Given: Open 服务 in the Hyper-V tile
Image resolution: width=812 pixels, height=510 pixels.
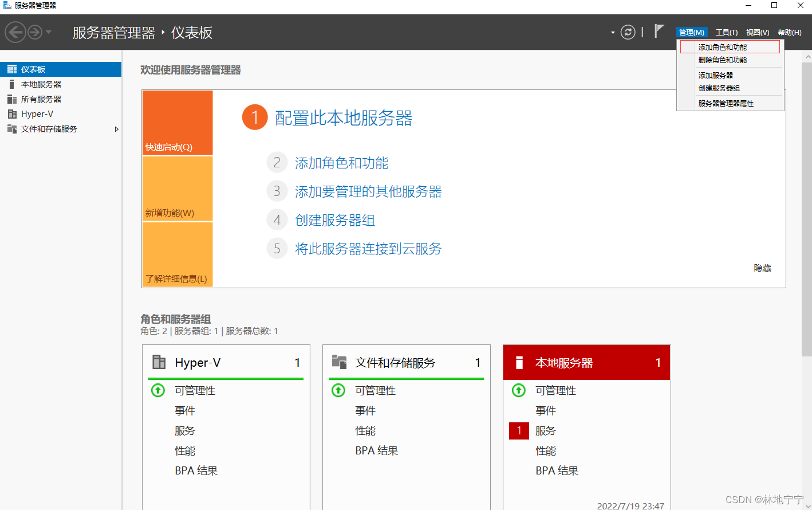Looking at the screenshot, I should pyautogui.click(x=185, y=430).
